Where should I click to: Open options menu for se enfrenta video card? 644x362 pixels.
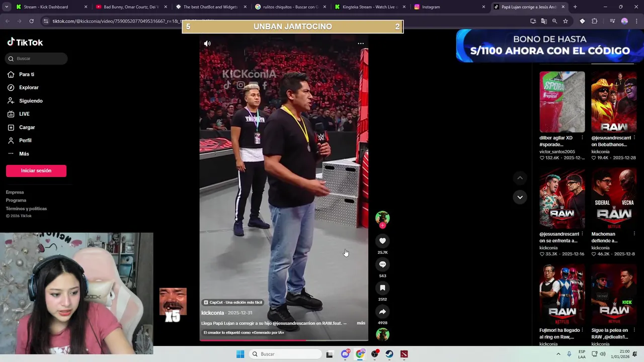583,234
